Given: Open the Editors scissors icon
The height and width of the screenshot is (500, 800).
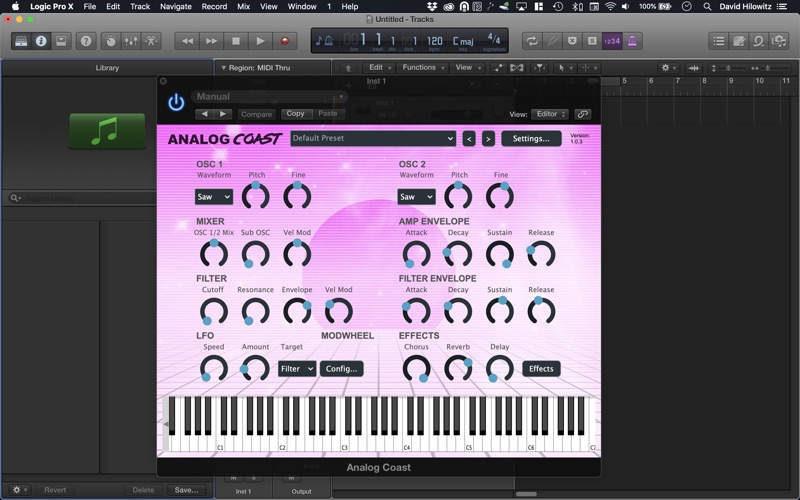Looking at the screenshot, I should click(x=151, y=41).
